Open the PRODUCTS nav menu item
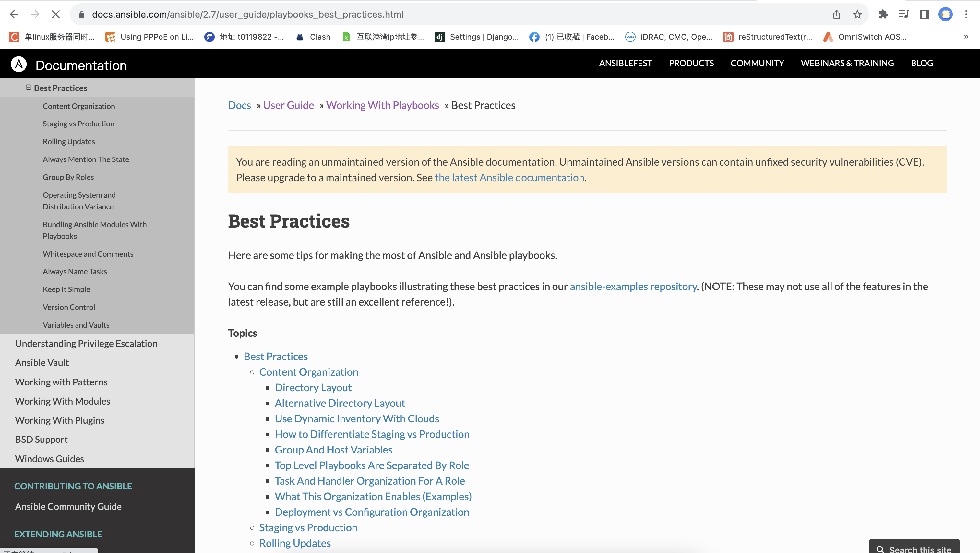 click(x=691, y=63)
